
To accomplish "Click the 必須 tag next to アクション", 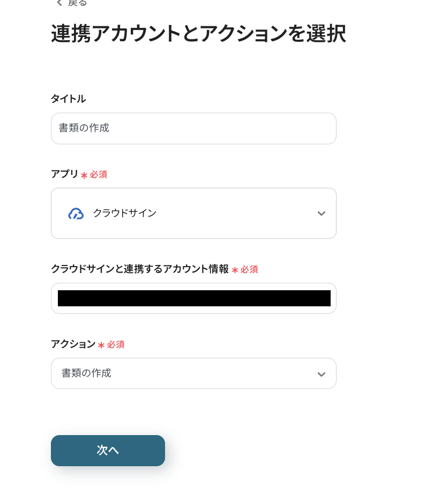I will pyautogui.click(x=116, y=344).
